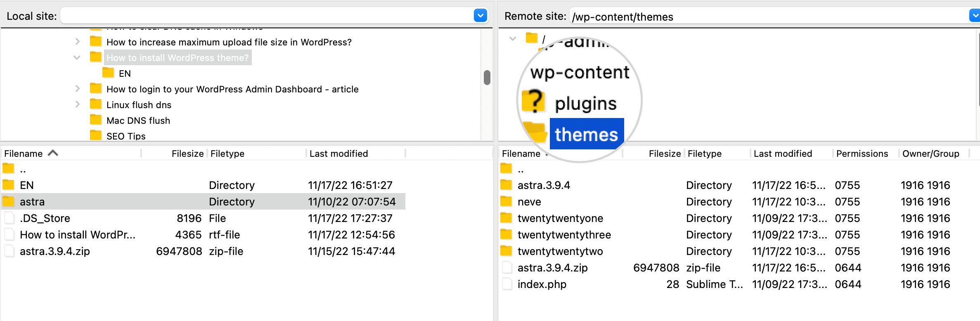Click folder icon of twentytwentyone
The height and width of the screenshot is (321, 980).
506,217
